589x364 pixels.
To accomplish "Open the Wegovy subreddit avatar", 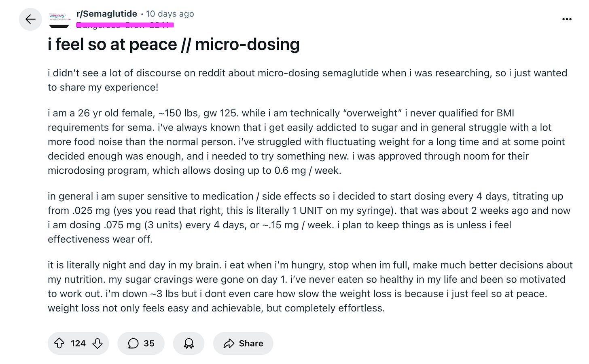I will (x=59, y=19).
